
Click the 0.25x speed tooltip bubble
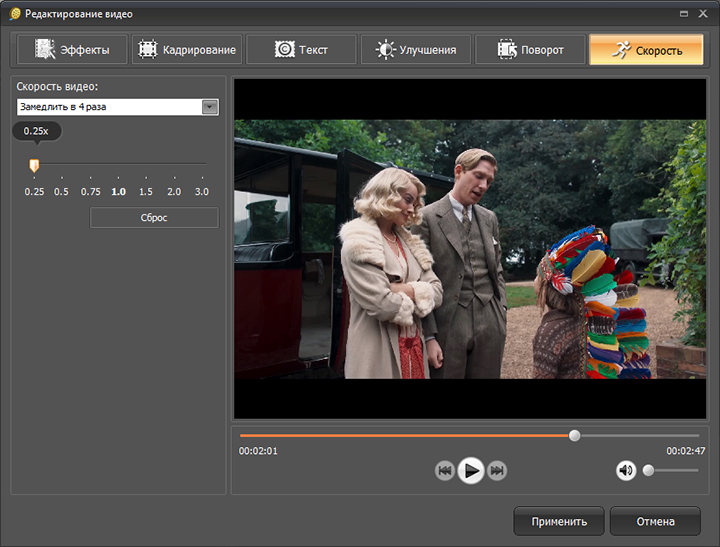pos(36,131)
